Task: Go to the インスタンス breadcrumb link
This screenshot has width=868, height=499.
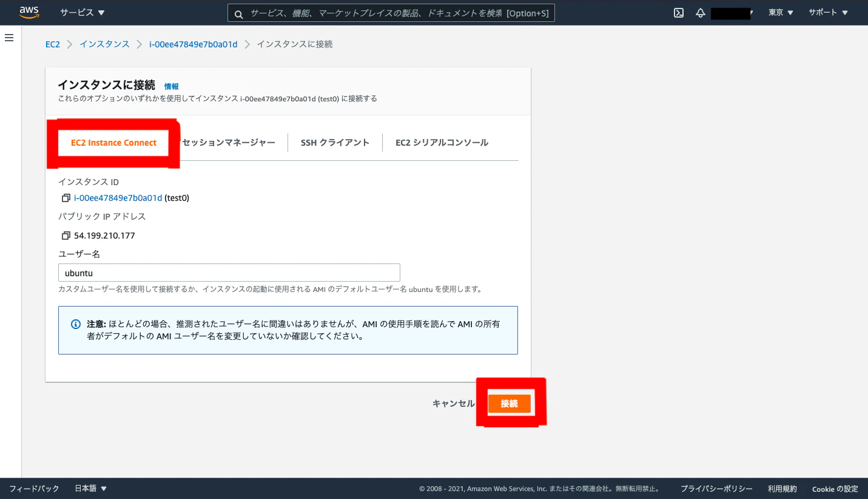Action: point(104,44)
